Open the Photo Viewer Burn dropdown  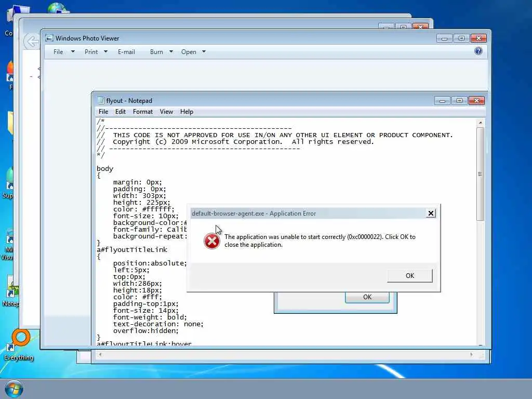coord(161,52)
